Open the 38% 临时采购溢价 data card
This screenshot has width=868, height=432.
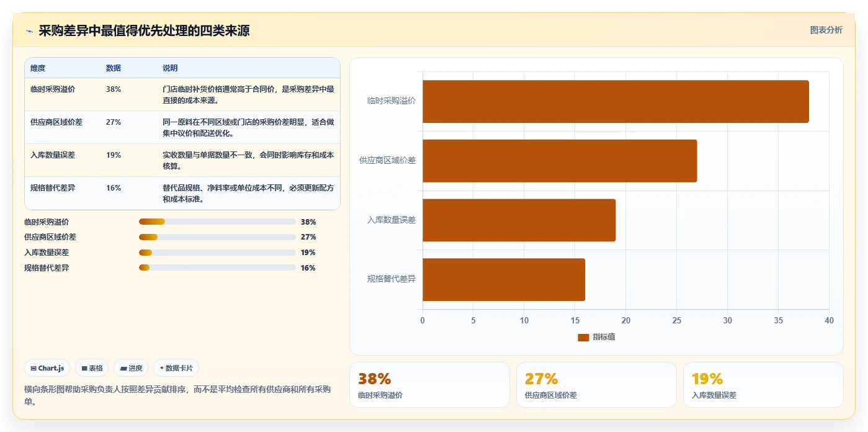(429, 385)
